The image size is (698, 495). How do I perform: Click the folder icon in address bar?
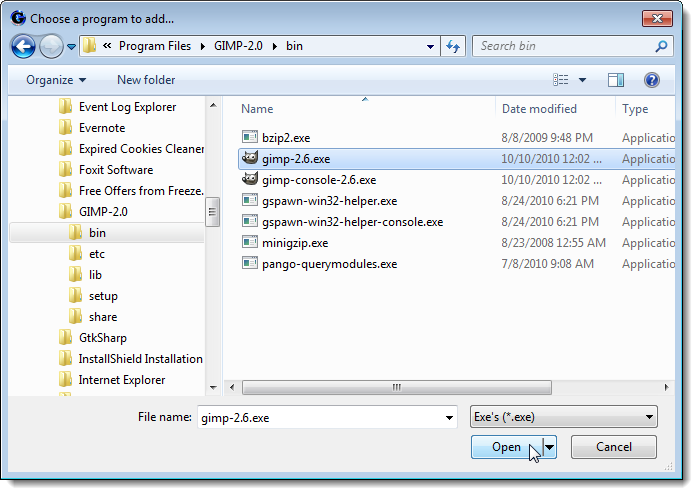(90, 45)
